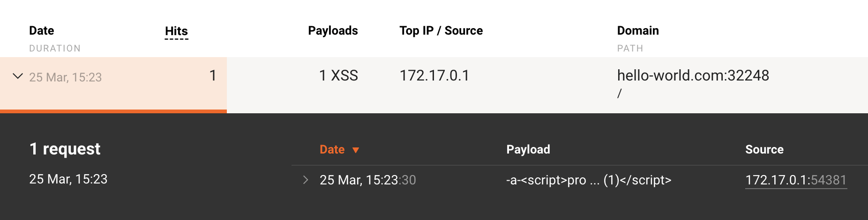
Task: Collapse the 25 Mar attack row chevron
Action: pos(18,76)
